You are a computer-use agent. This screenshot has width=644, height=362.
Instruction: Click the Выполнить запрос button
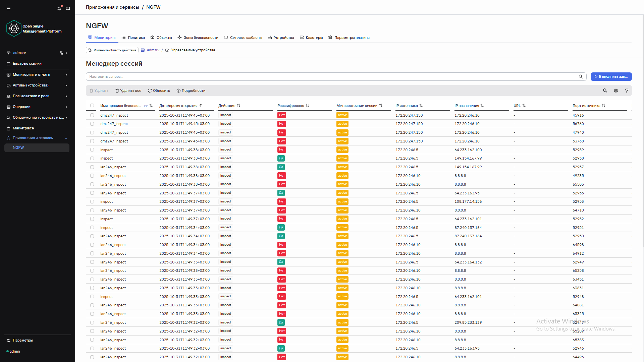(611, 76)
